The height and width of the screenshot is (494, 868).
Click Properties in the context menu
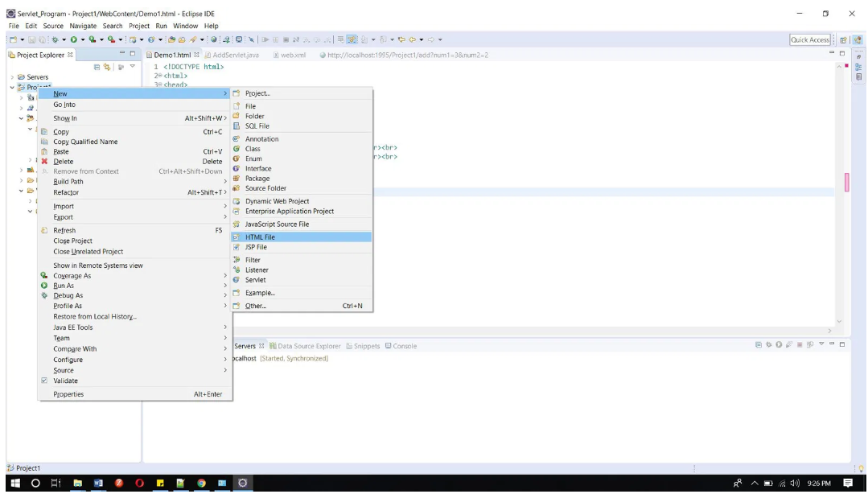pyautogui.click(x=68, y=394)
